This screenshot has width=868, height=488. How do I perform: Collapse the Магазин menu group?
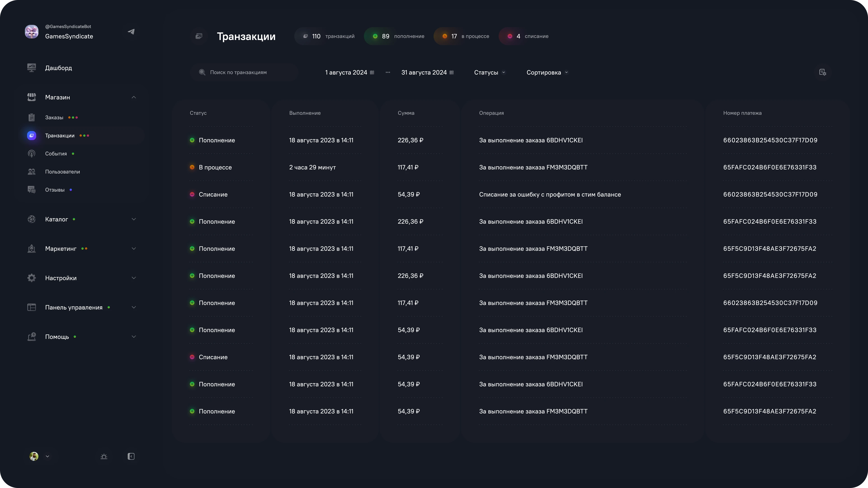coord(134,97)
